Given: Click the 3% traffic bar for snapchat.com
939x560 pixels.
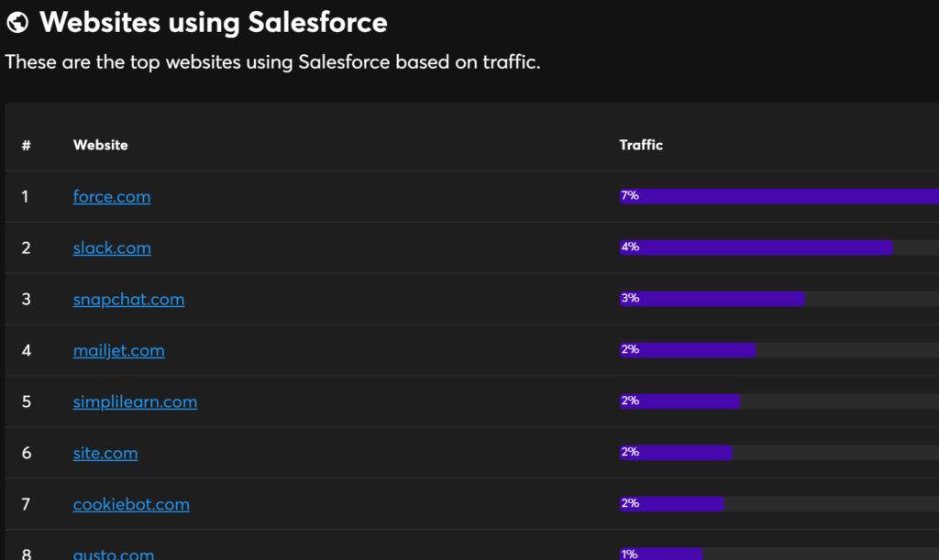Looking at the screenshot, I should click(x=712, y=299).
